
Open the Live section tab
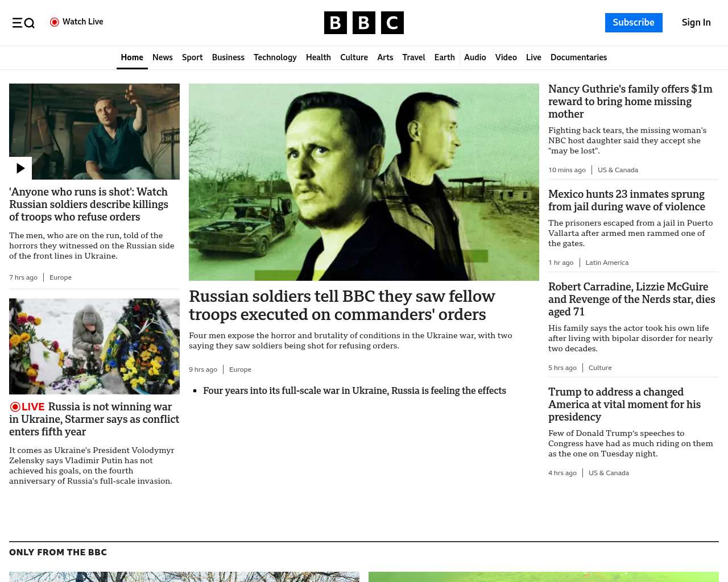(x=533, y=57)
